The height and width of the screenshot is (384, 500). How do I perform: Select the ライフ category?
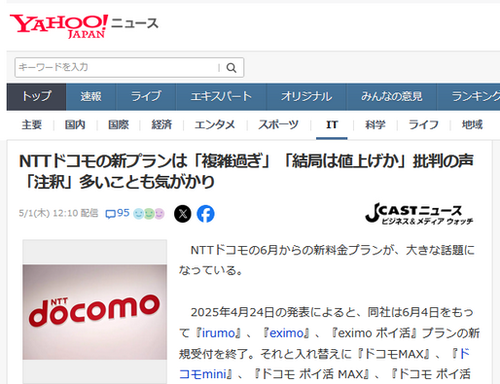424,125
